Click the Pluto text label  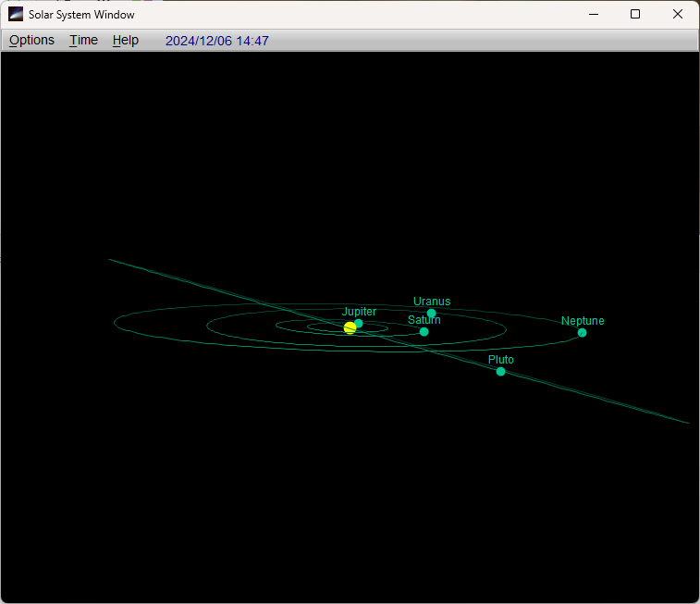(500, 360)
